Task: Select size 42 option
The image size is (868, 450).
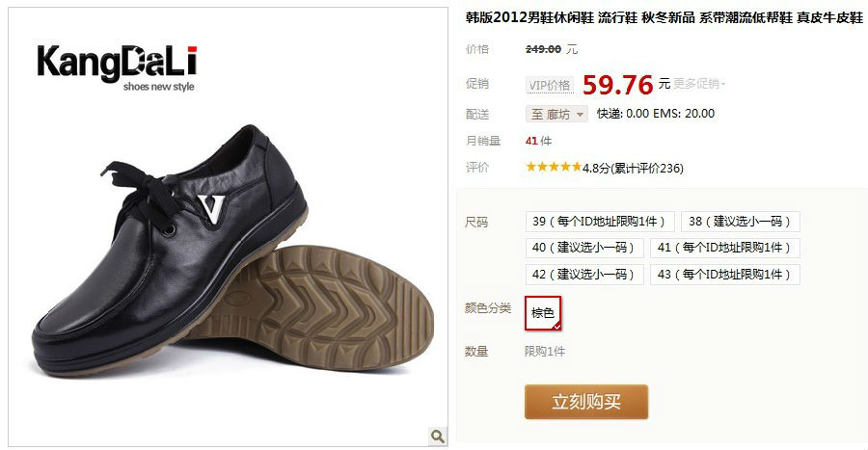Action: (584, 275)
